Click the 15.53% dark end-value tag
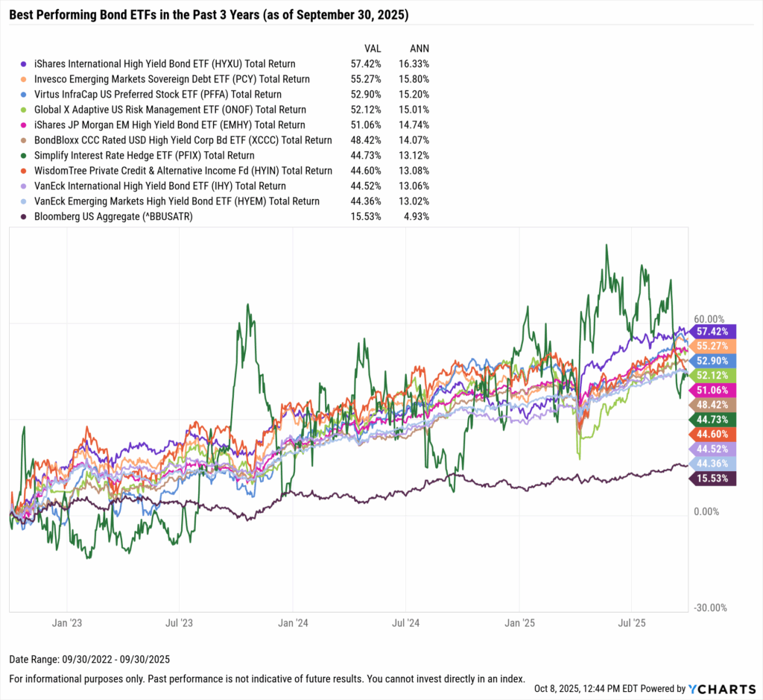The height and width of the screenshot is (700, 763). coord(713,477)
